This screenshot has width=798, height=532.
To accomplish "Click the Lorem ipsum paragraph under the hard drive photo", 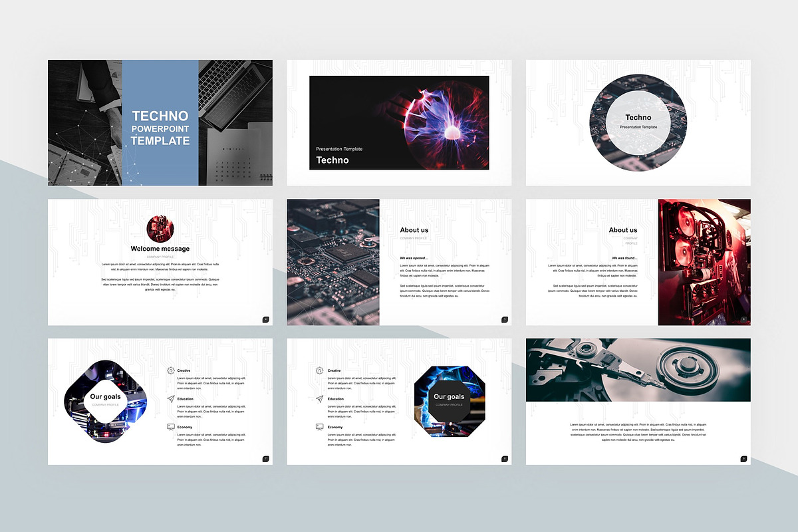I will pyautogui.click(x=638, y=432).
